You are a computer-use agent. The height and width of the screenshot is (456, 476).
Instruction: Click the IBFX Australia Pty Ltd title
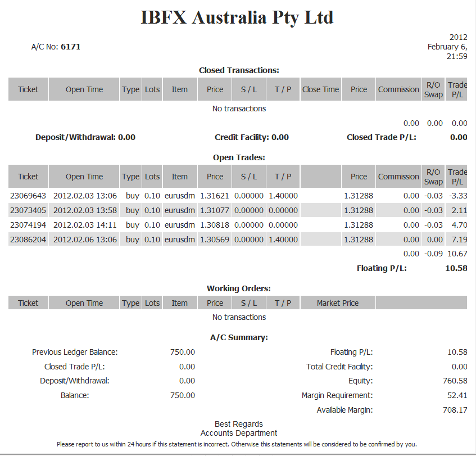coord(237,17)
